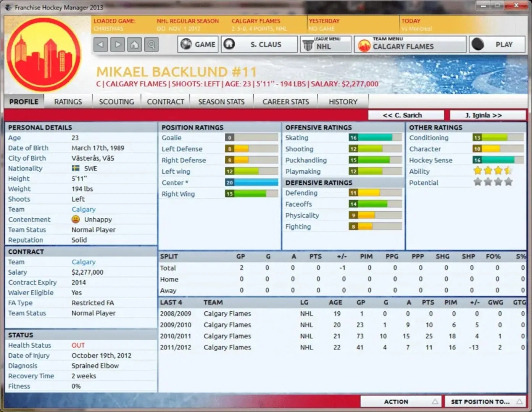This screenshot has width=532, height=412.
Task: Go to previous player C. Sarich
Action: (406, 115)
